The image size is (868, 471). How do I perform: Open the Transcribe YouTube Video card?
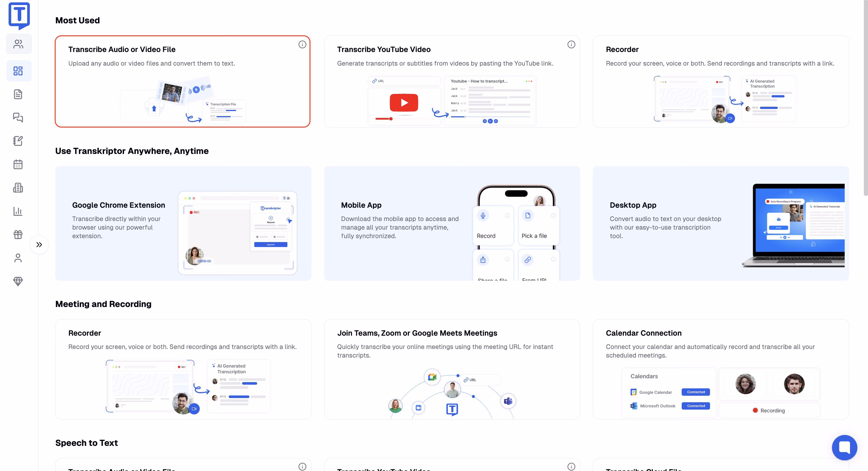(x=452, y=81)
